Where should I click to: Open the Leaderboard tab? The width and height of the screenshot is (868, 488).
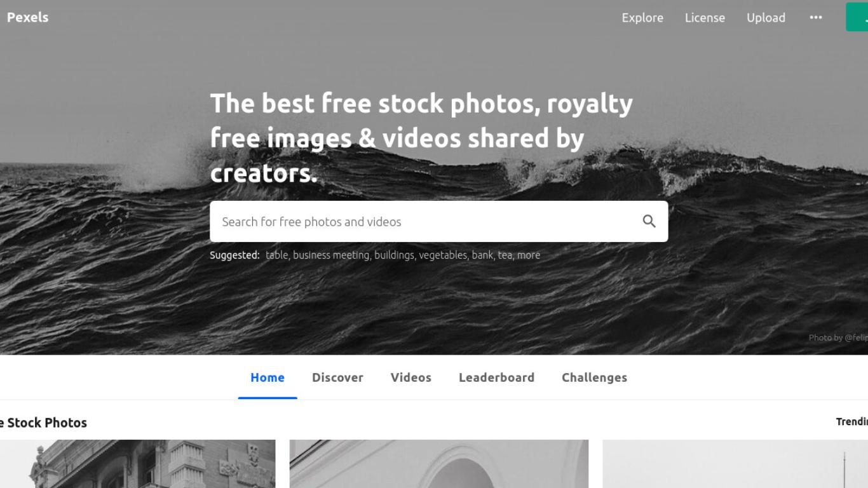click(x=496, y=377)
